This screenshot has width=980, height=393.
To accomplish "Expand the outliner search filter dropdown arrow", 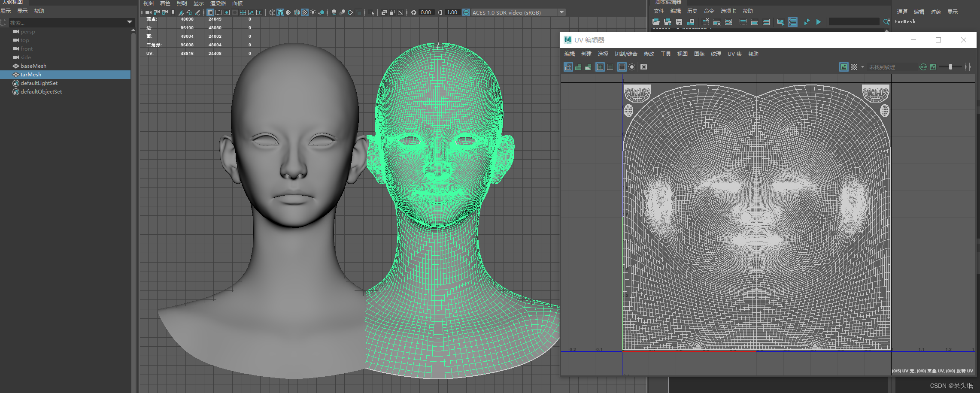I will [x=129, y=22].
